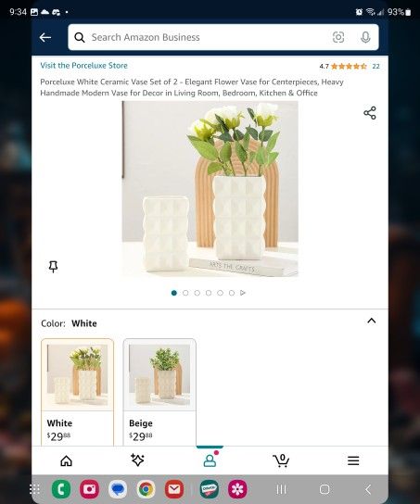420x504 pixels.
Task: Select the Beige color option
Action: 159,392
